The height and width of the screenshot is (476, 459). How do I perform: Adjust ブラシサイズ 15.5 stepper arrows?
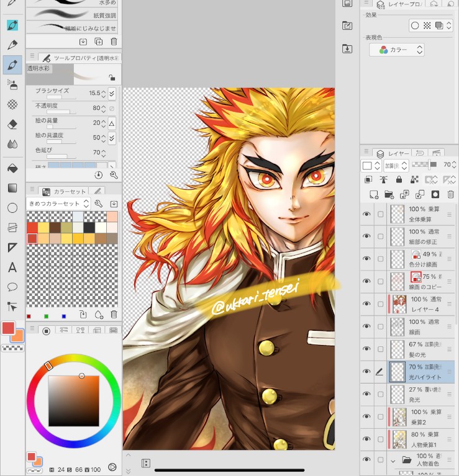coord(104,94)
